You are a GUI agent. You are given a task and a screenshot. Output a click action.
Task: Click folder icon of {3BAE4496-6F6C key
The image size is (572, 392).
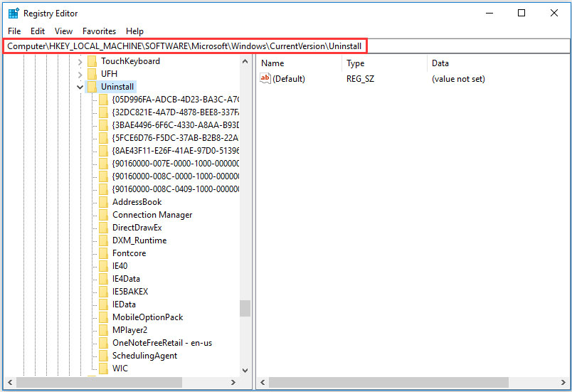click(x=104, y=125)
